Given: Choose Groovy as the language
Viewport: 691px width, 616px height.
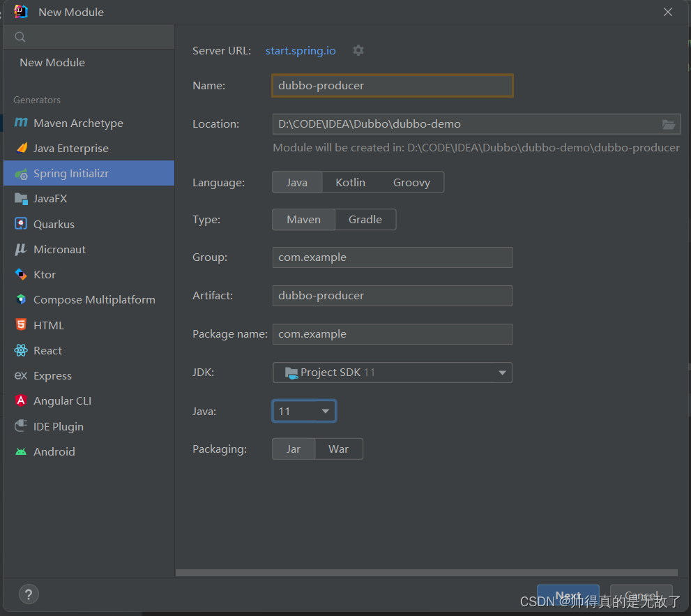Looking at the screenshot, I should [411, 183].
